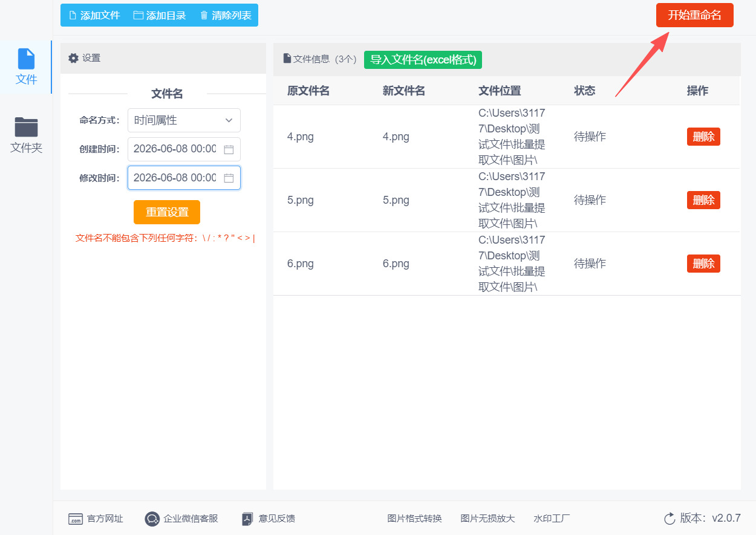The height and width of the screenshot is (535, 756).
Task: Click the 待操作 status of 6.png
Action: (590, 264)
